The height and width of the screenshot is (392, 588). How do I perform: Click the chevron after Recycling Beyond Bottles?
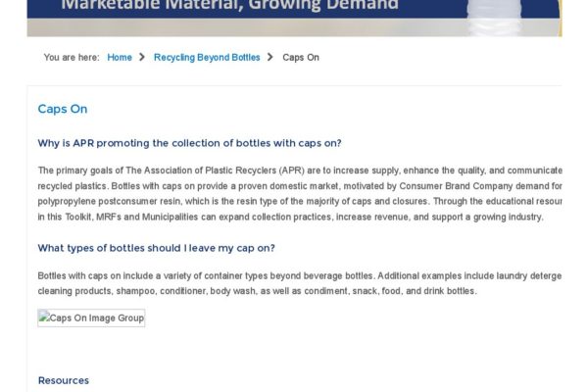270,58
